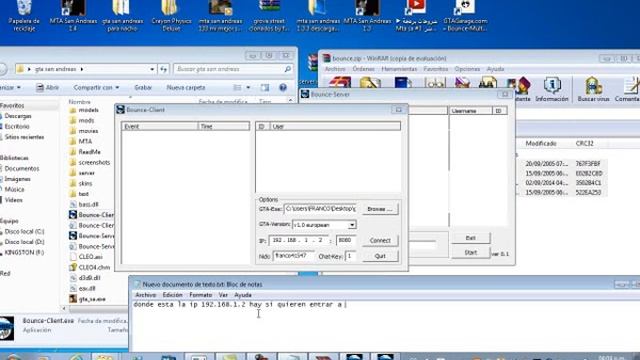This screenshot has height=360, width=640.
Task: Click User column header in Bounce-Client
Action: click(x=335, y=127)
